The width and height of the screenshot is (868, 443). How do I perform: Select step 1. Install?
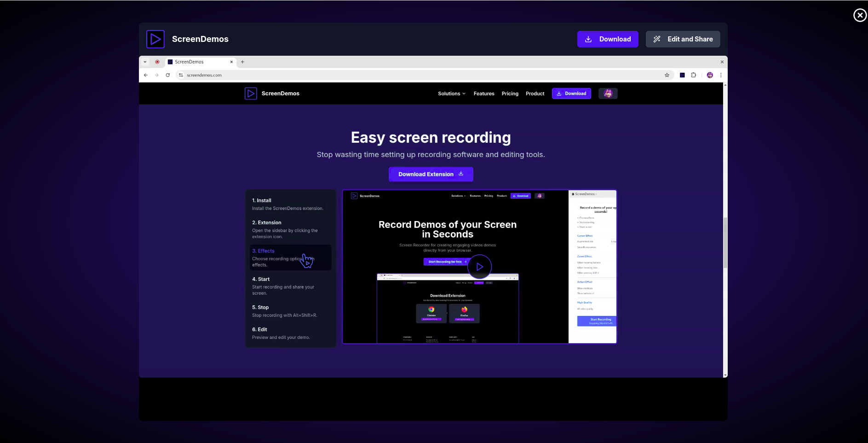point(291,204)
